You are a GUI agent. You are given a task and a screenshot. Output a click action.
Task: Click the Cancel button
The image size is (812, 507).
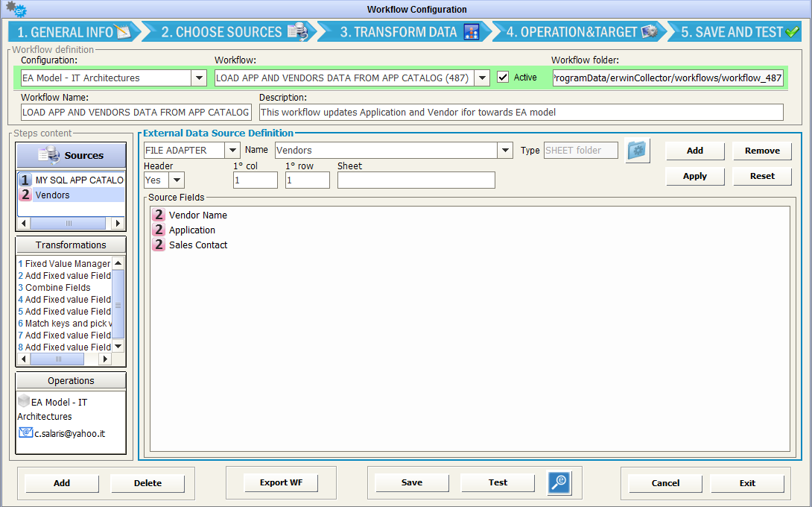point(665,482)
